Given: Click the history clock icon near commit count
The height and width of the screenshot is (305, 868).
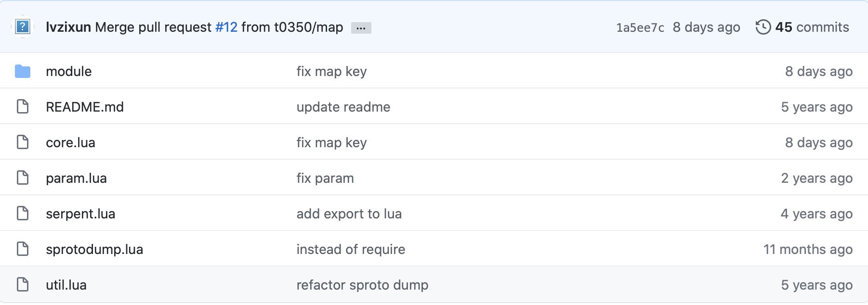Looking at the screenshot, I should tap(764, 28).
